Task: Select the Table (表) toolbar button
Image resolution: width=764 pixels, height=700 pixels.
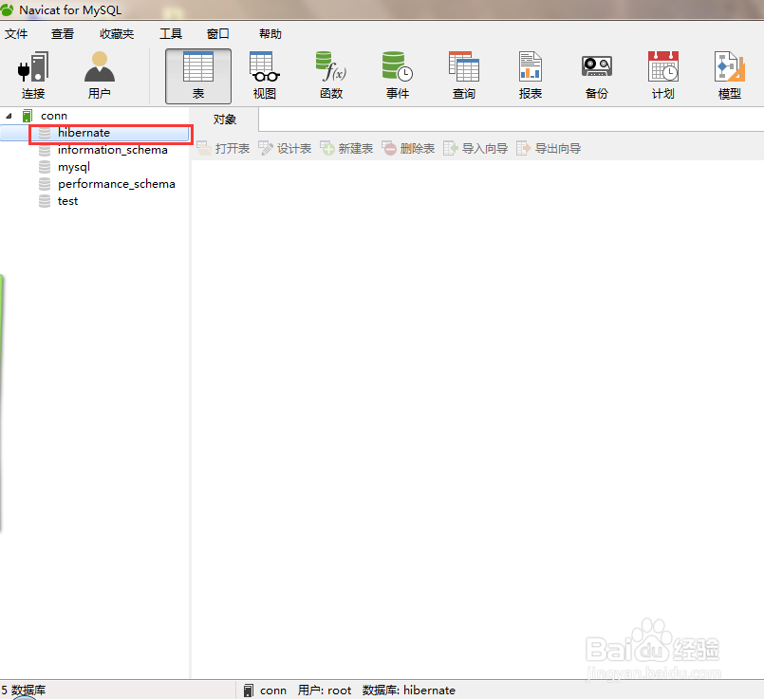Action: (198, 76)
